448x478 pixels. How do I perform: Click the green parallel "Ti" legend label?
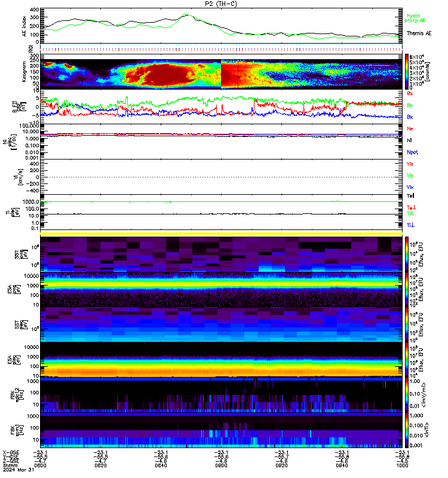point(410,213)
